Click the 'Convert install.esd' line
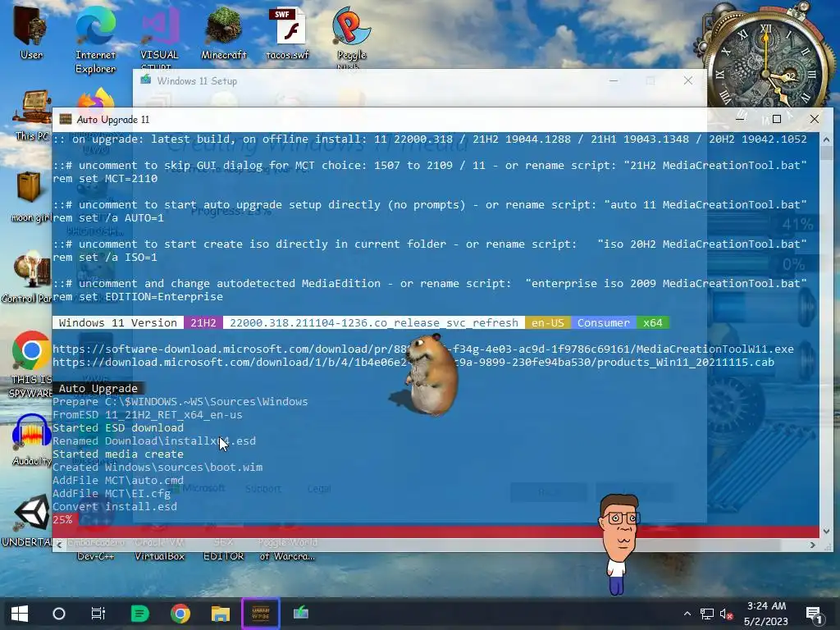The width and height of the screenshot is (840, 630). [115, 506]
